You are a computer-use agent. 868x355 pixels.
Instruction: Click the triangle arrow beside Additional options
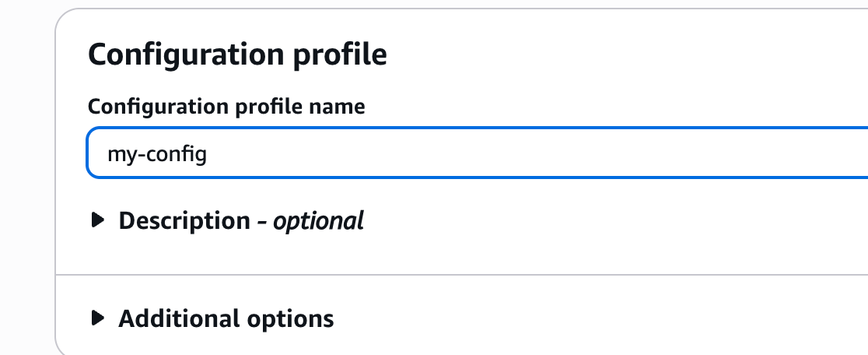(x=98, y=318)
